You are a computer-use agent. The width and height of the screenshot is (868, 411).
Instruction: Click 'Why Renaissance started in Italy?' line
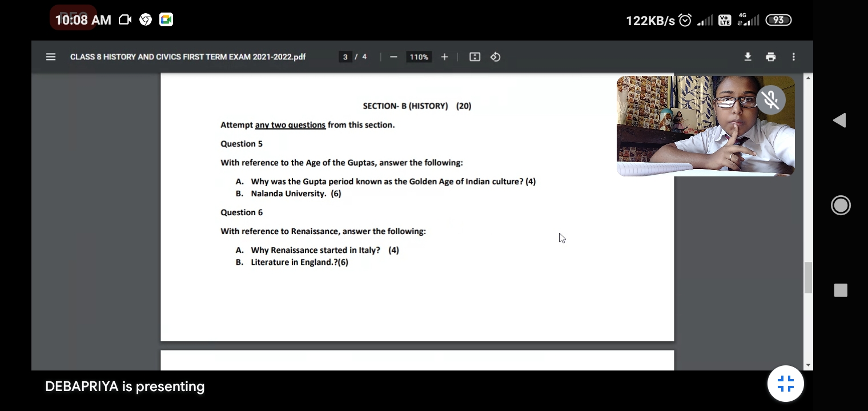[x=325, y=250]
